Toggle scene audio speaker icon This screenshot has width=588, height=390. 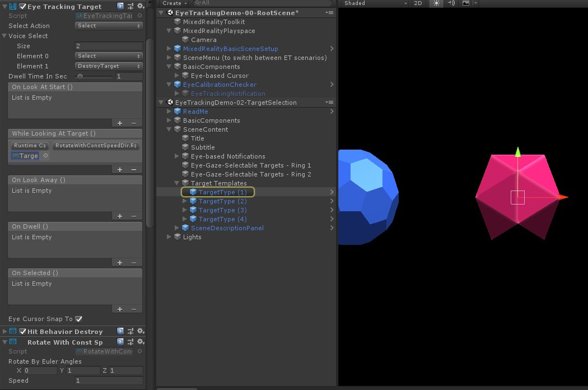point(451,3)
